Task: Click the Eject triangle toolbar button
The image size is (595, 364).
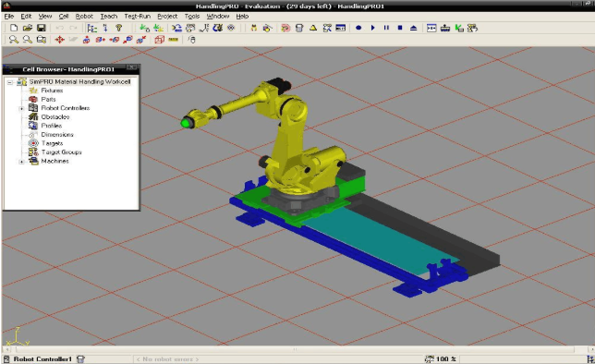Action: point(414,28)
